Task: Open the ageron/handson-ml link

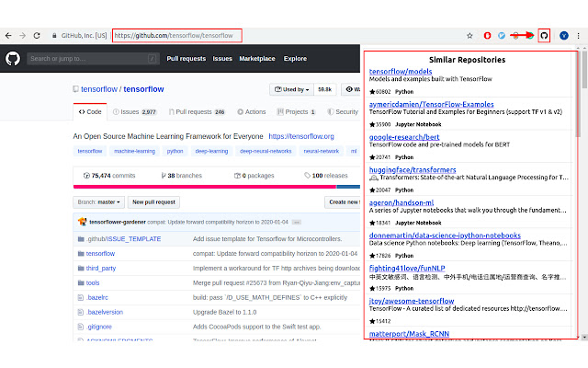Action: 401,202
